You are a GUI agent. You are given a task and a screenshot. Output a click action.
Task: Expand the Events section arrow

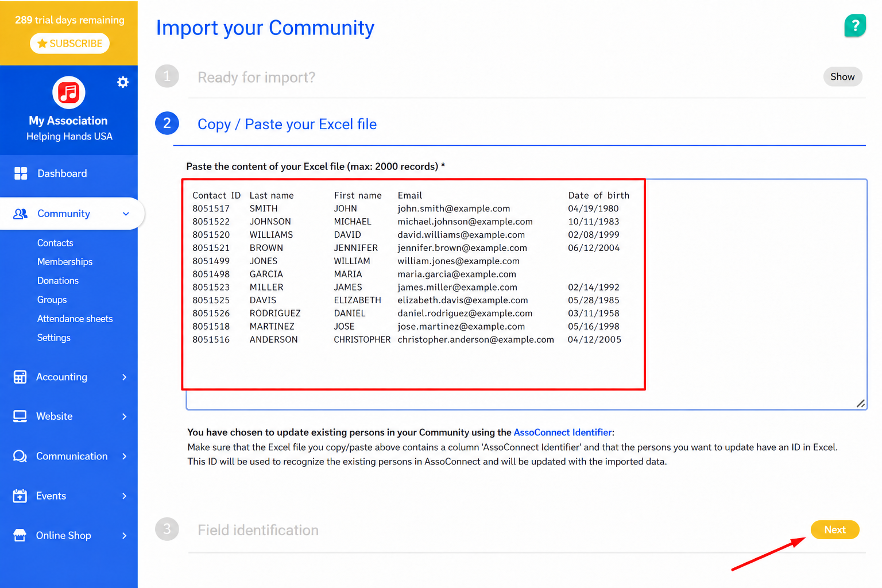click(125, 496)
